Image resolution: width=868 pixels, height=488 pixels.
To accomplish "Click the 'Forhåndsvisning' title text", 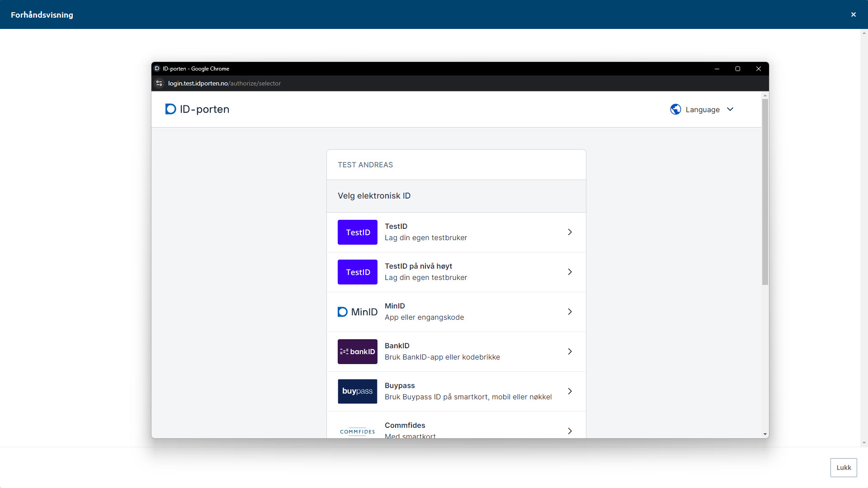I will (42, 14).
